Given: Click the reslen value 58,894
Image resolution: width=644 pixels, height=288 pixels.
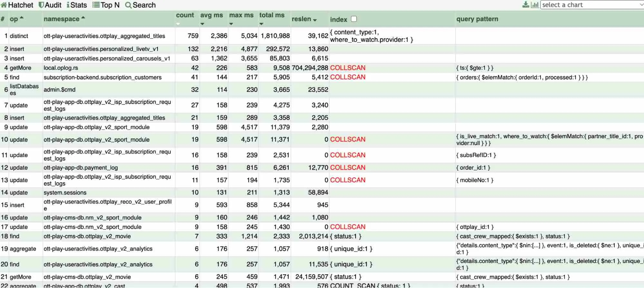Looking at the screenshot, I should pos(318,192).
